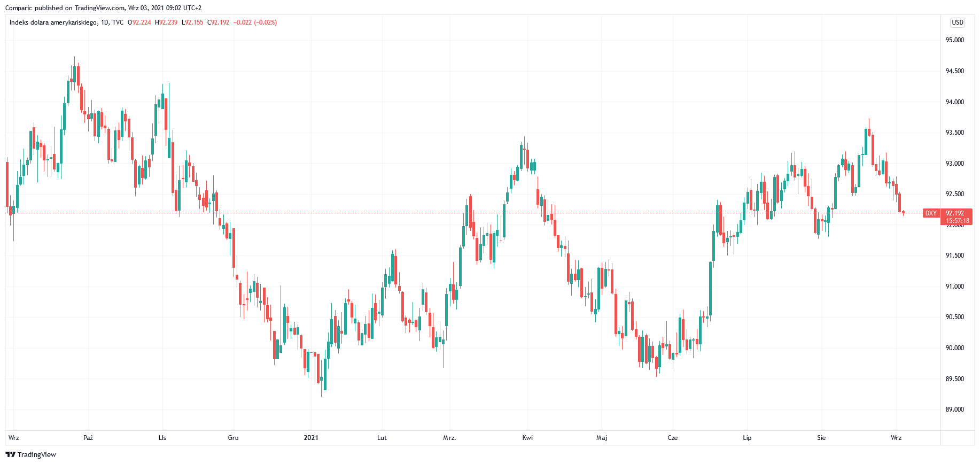Click the 1D interval label in the legend

pyautogui.click(x=105, y=22)
